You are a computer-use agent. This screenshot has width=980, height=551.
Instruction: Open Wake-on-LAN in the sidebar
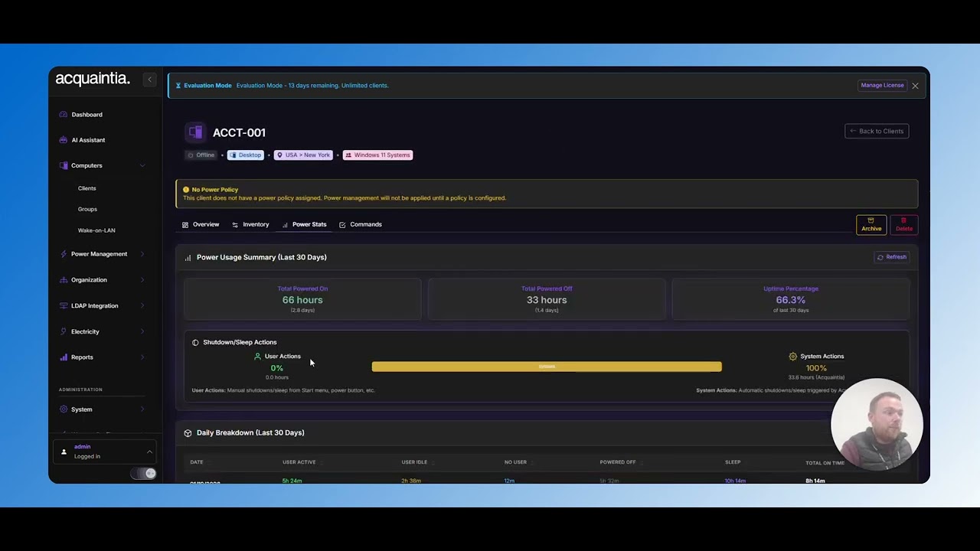pyautogui.click(x=96, y=230)
